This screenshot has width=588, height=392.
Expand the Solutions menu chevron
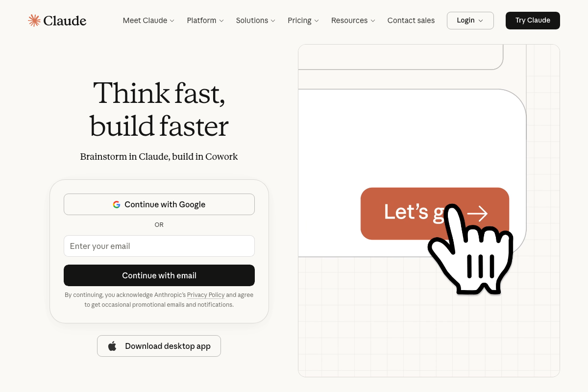tap(273, 21)
